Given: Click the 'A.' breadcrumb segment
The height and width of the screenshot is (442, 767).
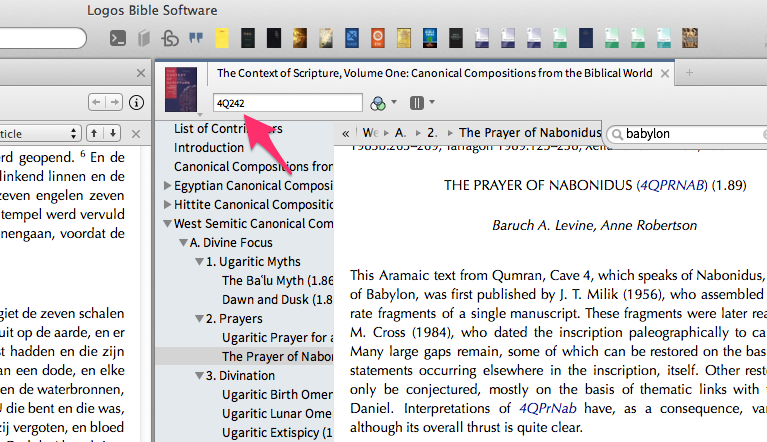Looking at the screenshot, I should click(x=401, y=133).
